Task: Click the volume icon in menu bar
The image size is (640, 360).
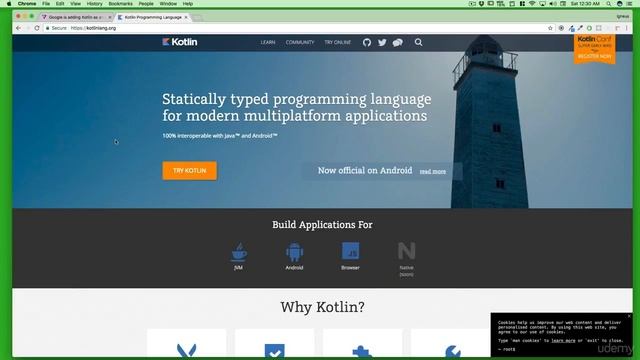Action: click(553, 4)
